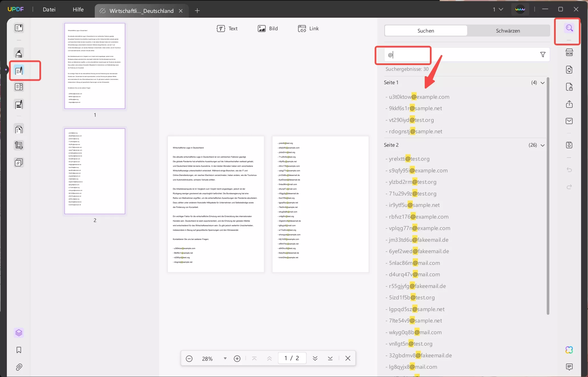
Task: Click the share/export icon
Action: click(569, 104)
